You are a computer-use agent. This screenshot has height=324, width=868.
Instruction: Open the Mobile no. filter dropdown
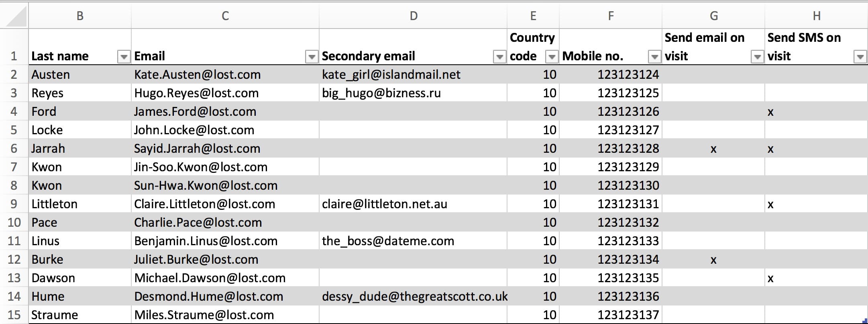654,57
